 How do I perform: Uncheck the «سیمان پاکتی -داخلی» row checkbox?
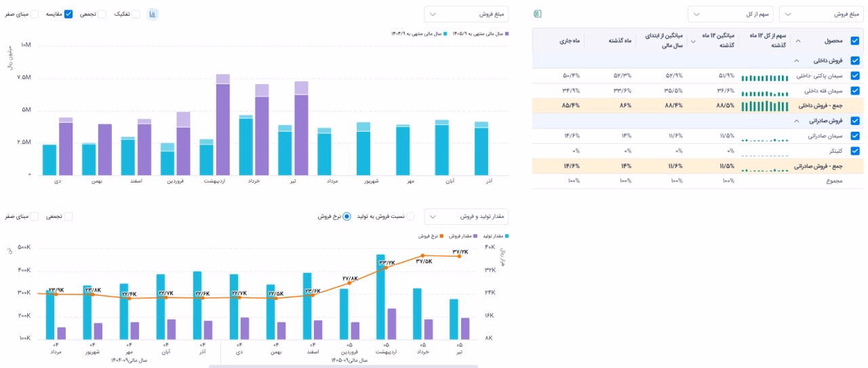(854, 76)
